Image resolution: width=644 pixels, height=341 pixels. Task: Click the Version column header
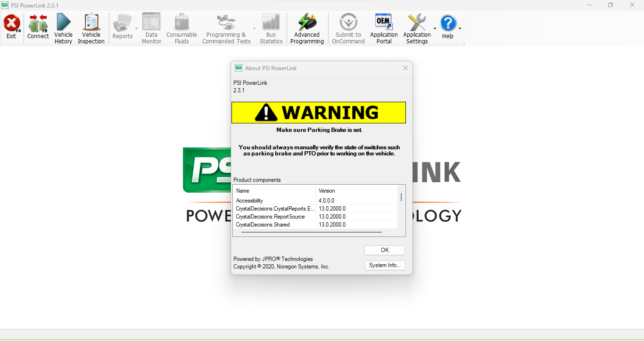(357, 191)
